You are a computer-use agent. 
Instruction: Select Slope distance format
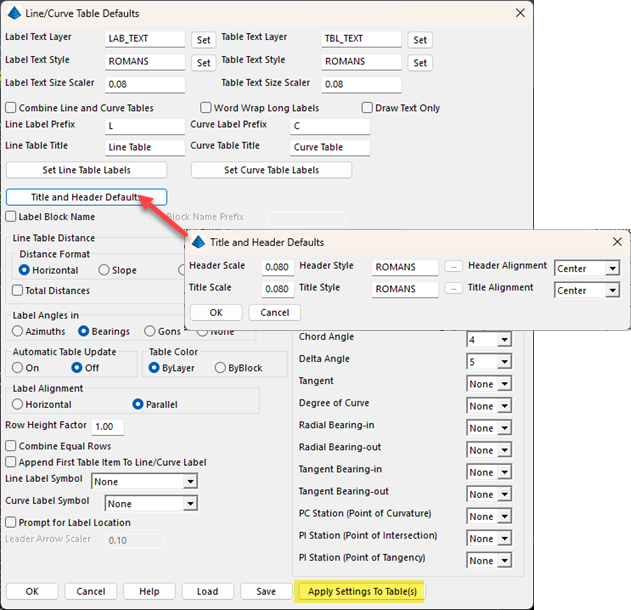104,270
